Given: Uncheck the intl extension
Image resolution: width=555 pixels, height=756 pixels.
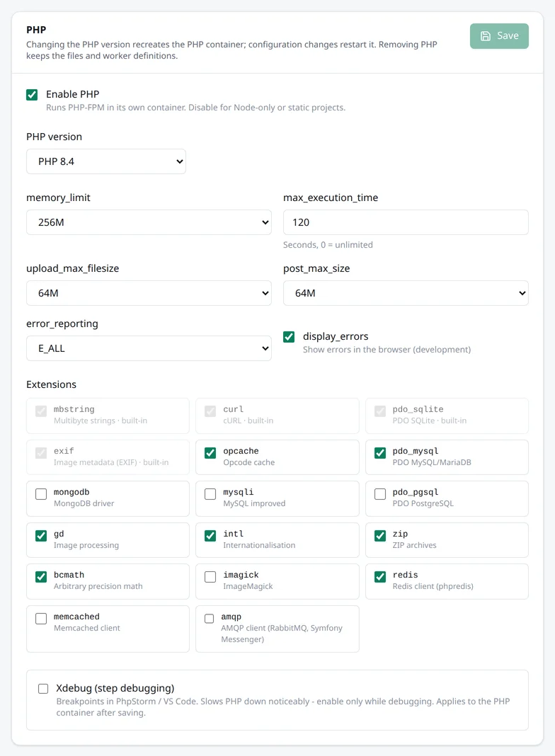Looking at the screenshot, I should click(x=210, y=536).
